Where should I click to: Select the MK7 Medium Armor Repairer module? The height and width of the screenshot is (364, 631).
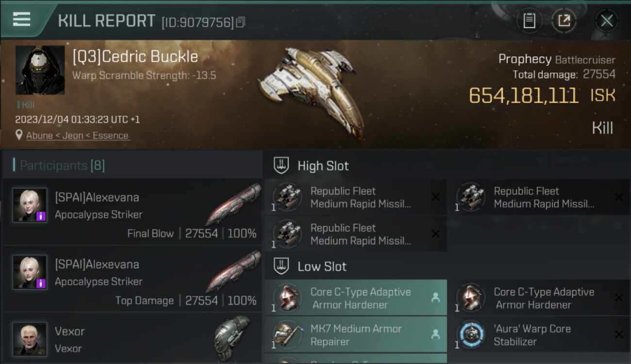click(355, 335)
